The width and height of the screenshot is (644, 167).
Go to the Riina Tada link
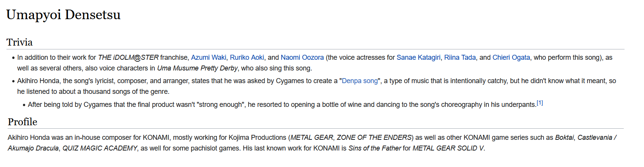click(x=460, y=57)
